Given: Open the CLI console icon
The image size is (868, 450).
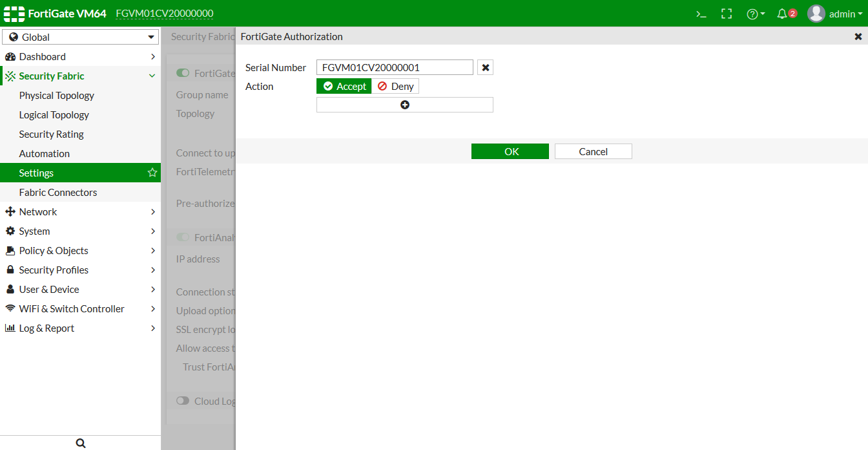Looking at the screenshot, I should point(701,14).
